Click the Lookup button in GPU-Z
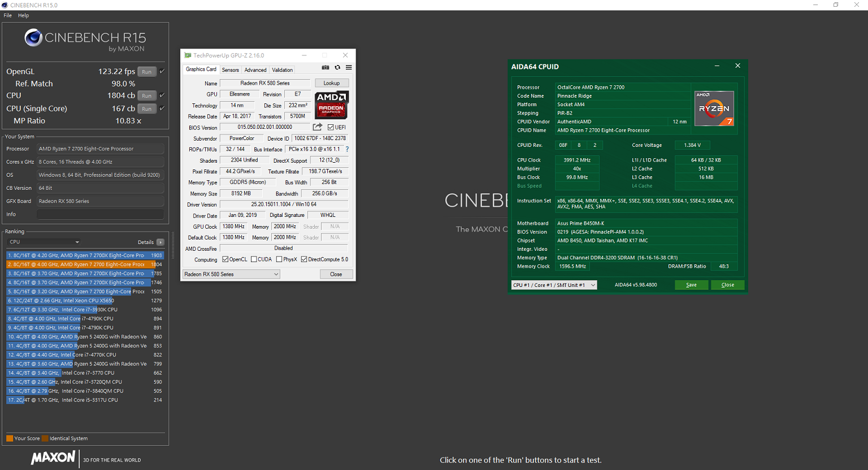Image resolution: width=868 pixels, height=470 pixels. coord(332,83)
